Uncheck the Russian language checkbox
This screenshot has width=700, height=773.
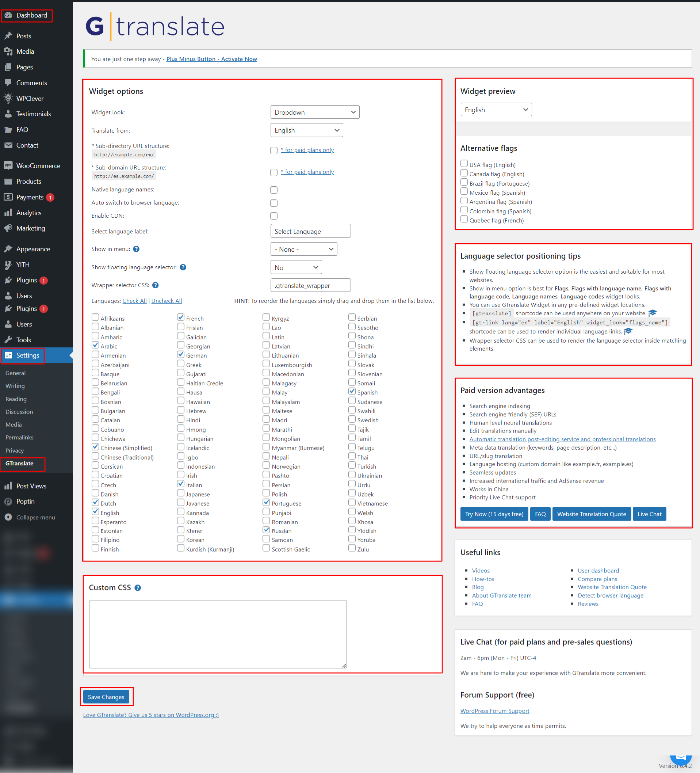tap(267, 530)
